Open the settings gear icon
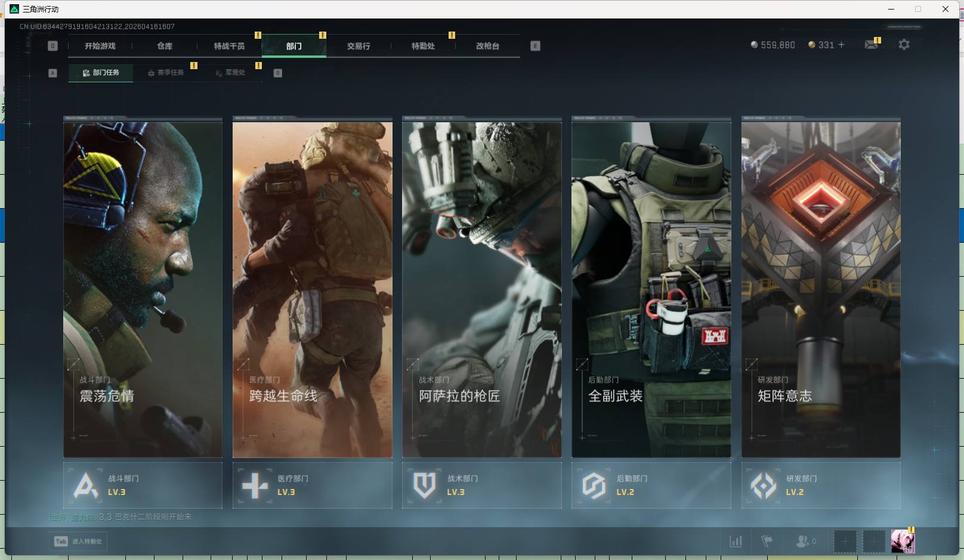 [904, 45]
